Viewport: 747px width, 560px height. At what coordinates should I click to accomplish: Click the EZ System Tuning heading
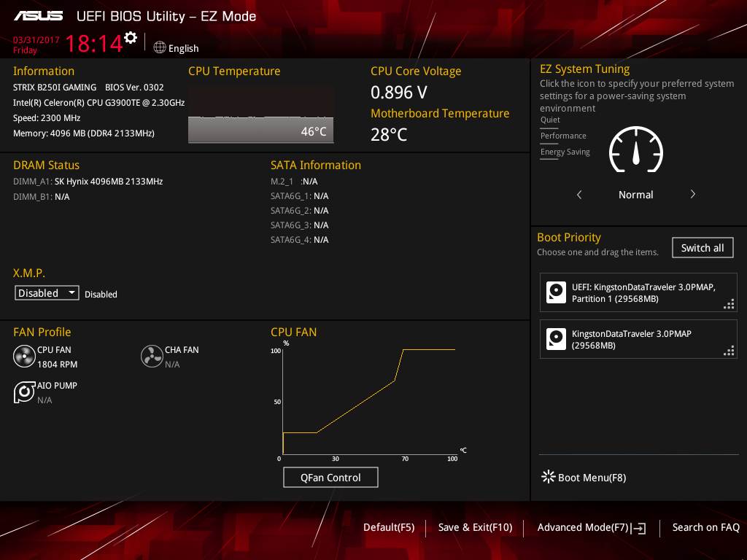tap(584, 69)
